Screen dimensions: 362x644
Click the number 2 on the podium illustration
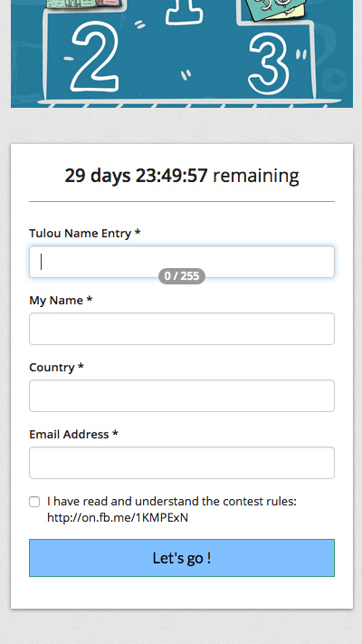(x=95, y=57)
